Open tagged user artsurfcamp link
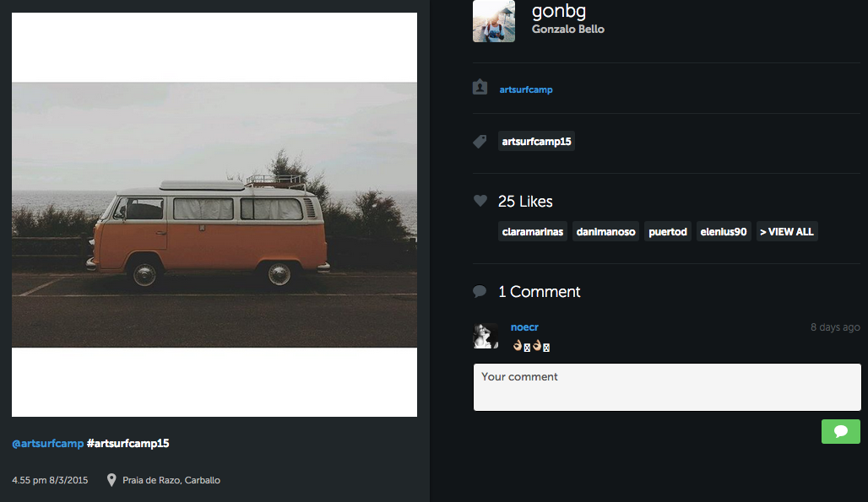Screen dimensions: 868x502 click(x=526, y=89)
